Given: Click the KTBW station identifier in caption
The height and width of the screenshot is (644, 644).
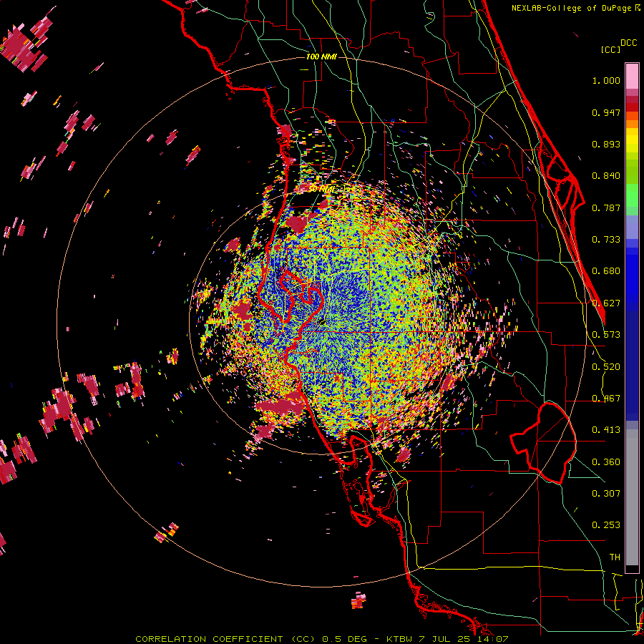Looking at the screenshot, I should pos(401,639).
